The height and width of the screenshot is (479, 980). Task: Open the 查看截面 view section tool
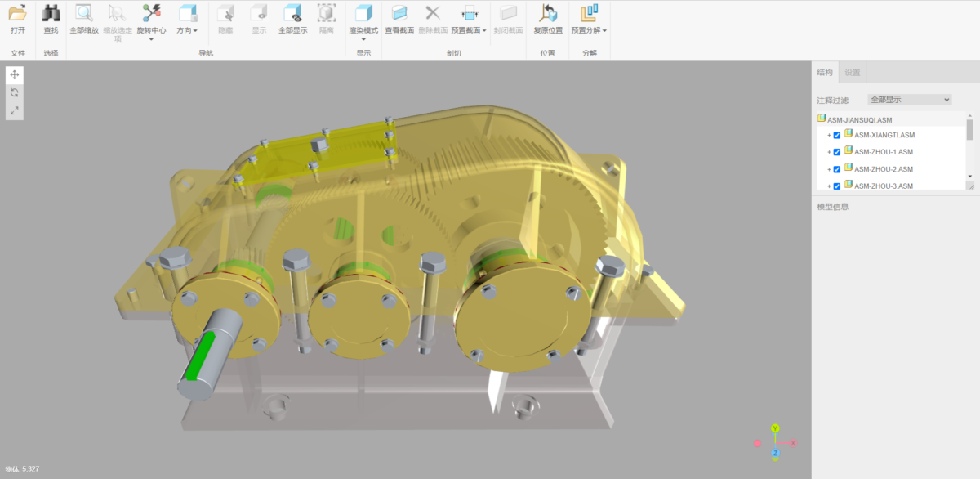tap(399, 14)
